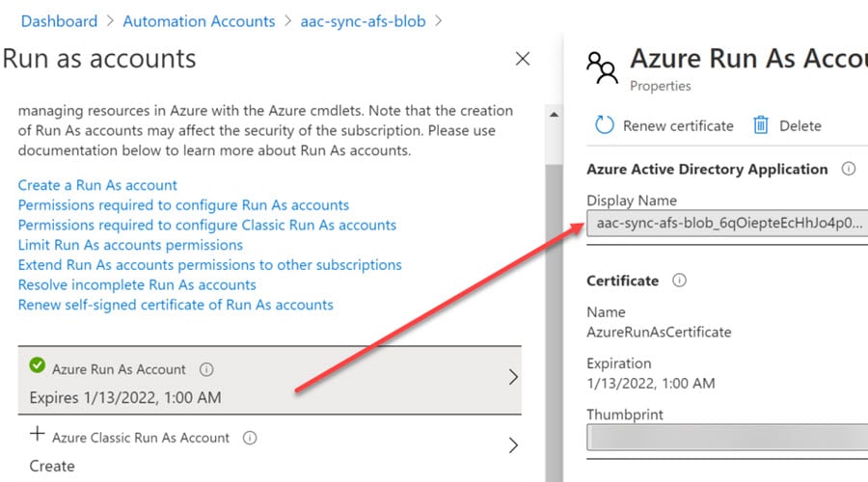Click the Renew certificate refresh icon

coord(604,125)
